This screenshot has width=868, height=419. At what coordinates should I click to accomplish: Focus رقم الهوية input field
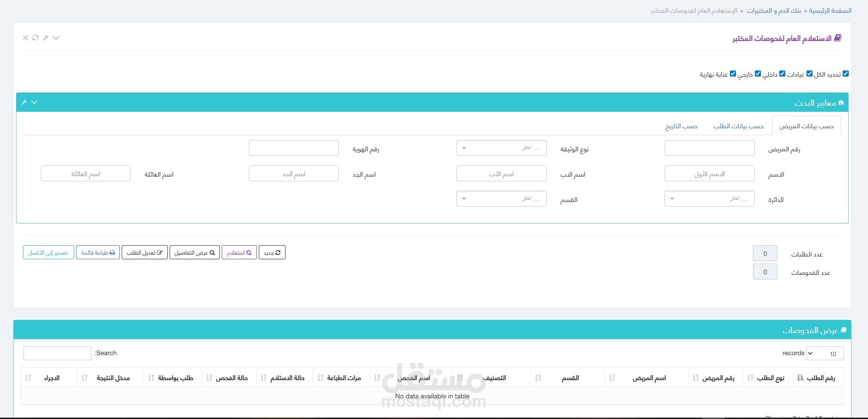click(x=294, y=148)
